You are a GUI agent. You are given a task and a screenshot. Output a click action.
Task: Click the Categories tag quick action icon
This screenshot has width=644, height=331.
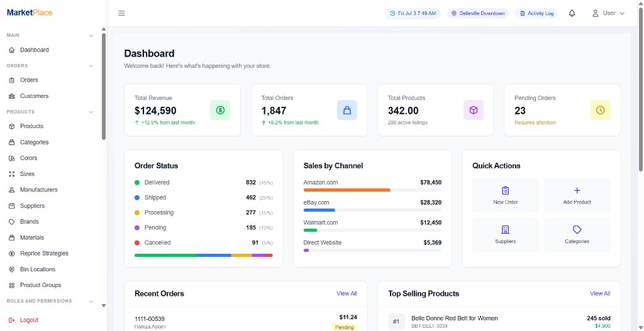click(x=577, y=229)
